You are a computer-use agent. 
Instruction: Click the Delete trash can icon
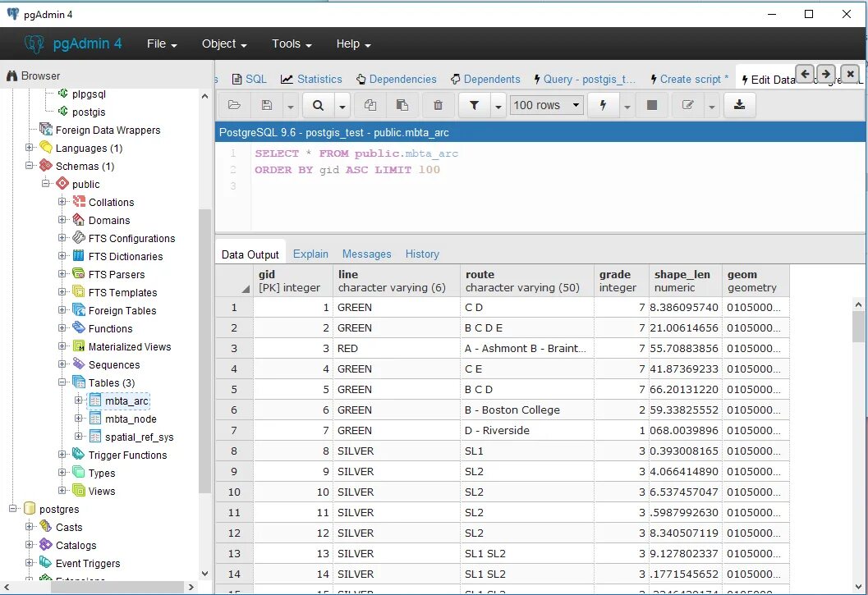point(438,105)
